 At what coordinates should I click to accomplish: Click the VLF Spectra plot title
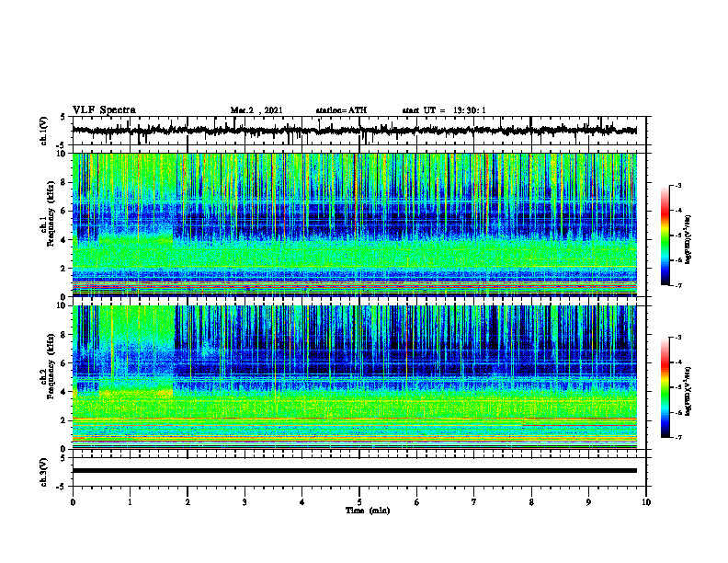[x=104, y=110]
